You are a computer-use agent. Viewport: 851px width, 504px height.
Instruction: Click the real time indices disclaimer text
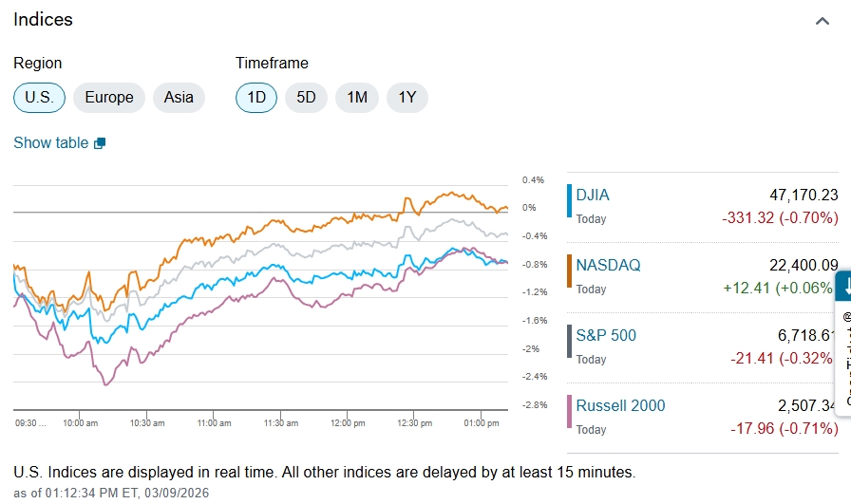pos(325,472)
